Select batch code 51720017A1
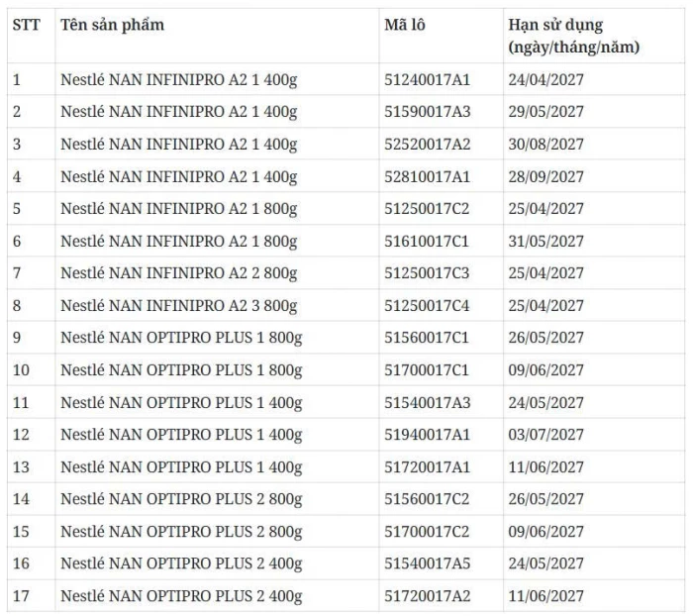This screenshot has height=616, width=693. pos(427,466)
